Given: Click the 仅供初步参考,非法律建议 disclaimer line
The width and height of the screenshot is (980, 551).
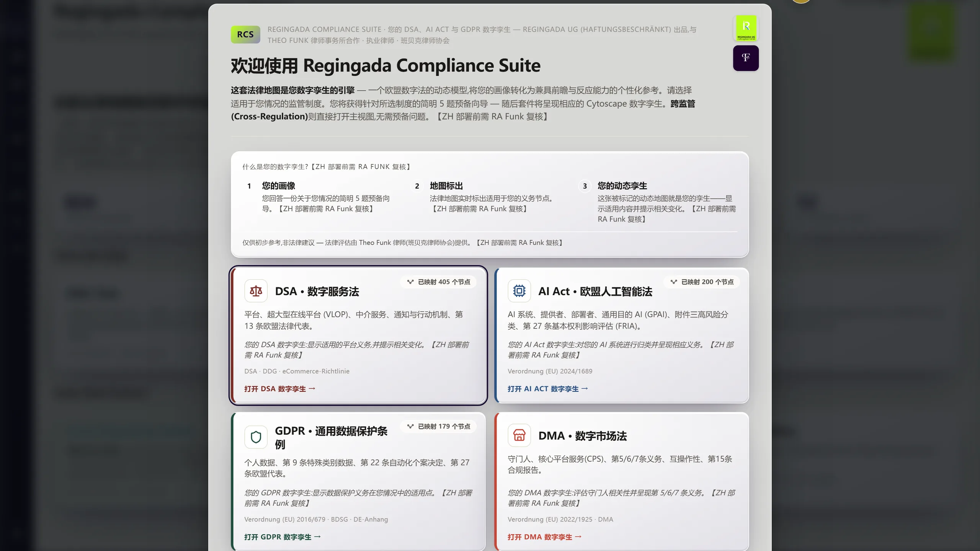Looking at the screenshot, I should (x=402, y=243).
